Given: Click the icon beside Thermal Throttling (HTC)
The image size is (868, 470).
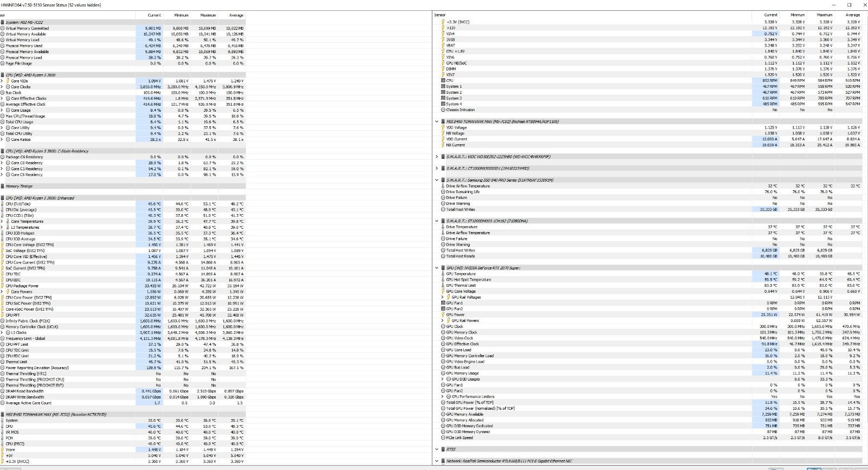Looking at the screenshot, I should coord(3,374).
